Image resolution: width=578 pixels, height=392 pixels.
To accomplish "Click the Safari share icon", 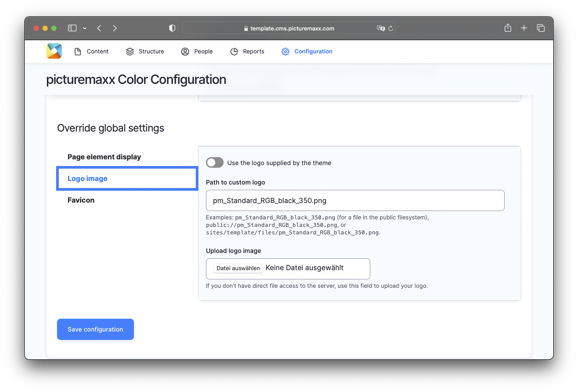I will click(508, 28).
